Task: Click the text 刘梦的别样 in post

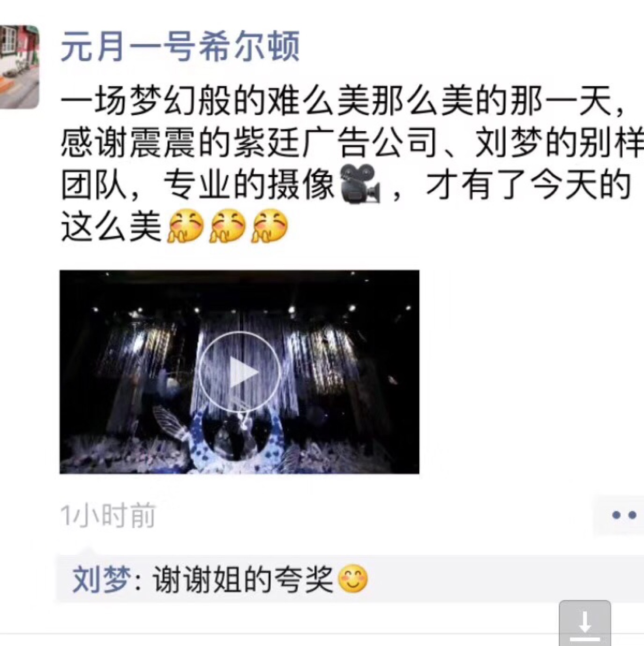Action: coord(559,143)
